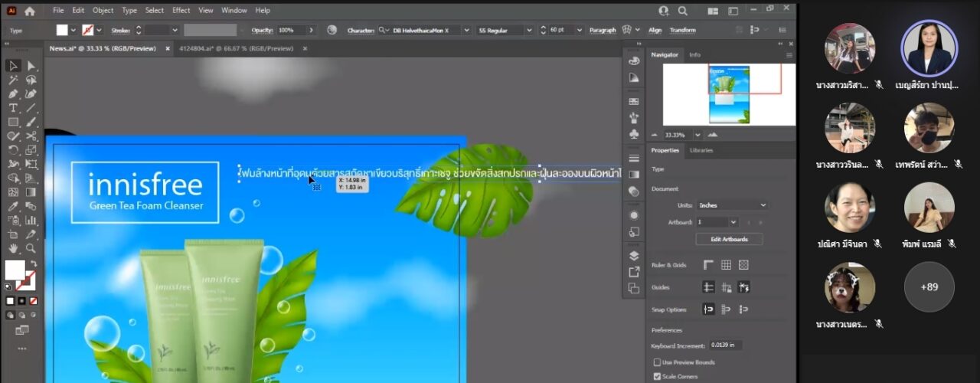Open the Asset Export panel icon
980x383 pixels.
tap(634, 271)
